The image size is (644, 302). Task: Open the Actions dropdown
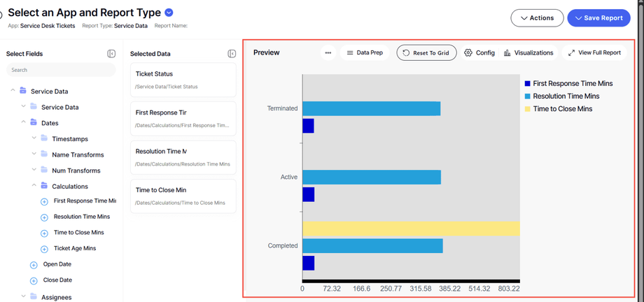(537, 18)
